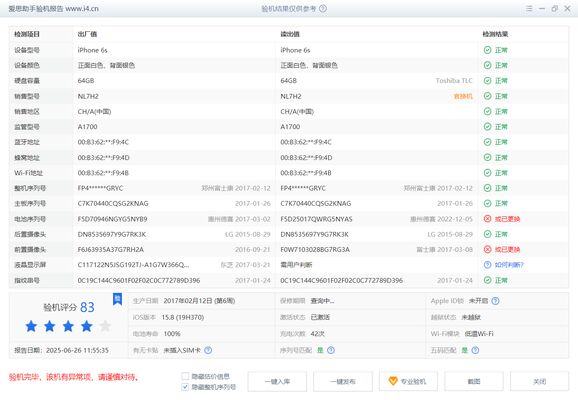578x400 pixels.
Task: Click the 一键入库 button
Action: pyautogui.click(x=277, y=381)
